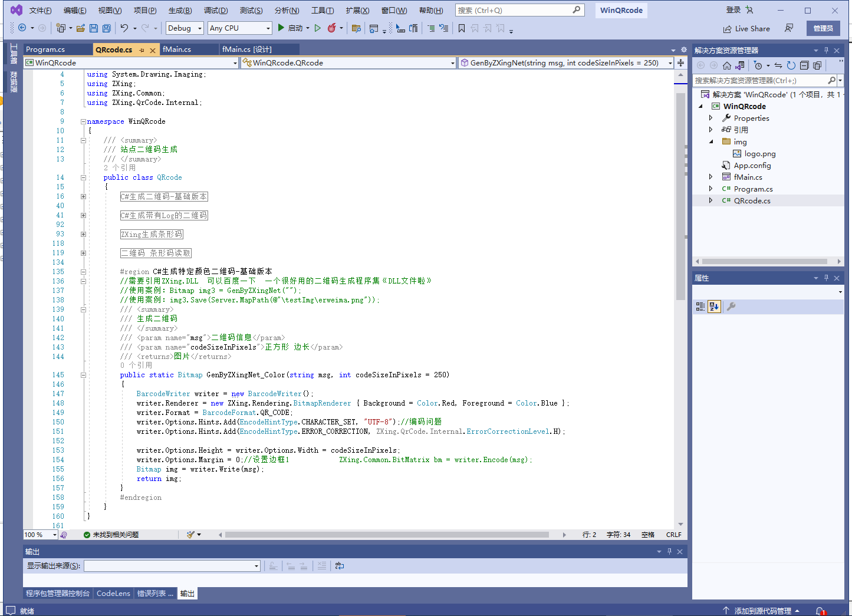Click code cleanup broom icon

pyautogui.click(x=190, y=535)
